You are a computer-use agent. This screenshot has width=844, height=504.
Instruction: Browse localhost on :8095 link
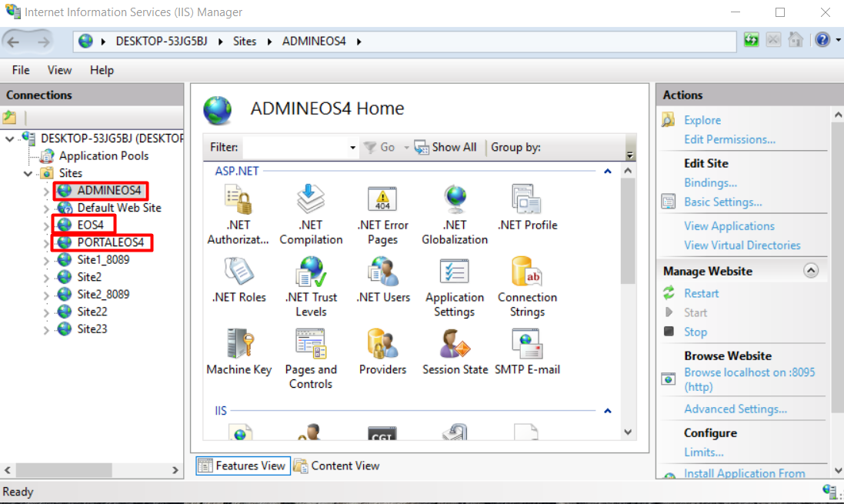(x=749, y=379)
